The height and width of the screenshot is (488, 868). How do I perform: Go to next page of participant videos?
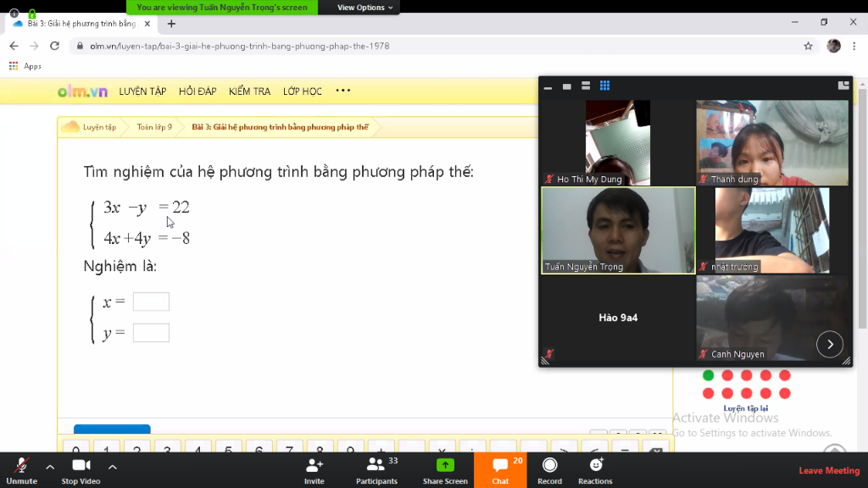[830, 344]
